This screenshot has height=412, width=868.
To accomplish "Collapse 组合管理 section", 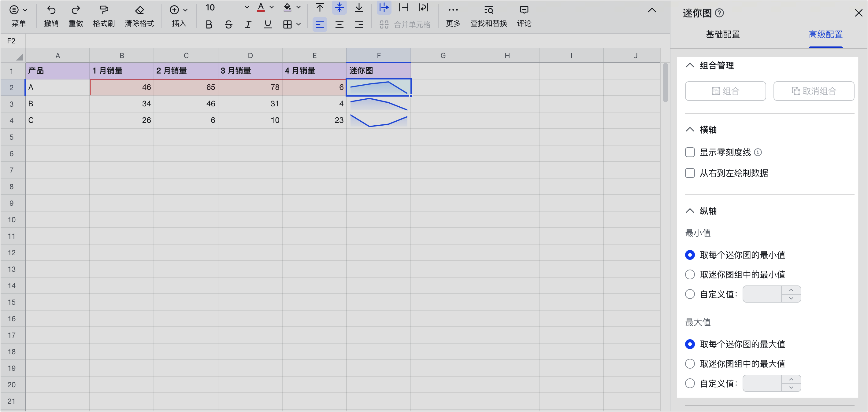I will tap(690, 65).
